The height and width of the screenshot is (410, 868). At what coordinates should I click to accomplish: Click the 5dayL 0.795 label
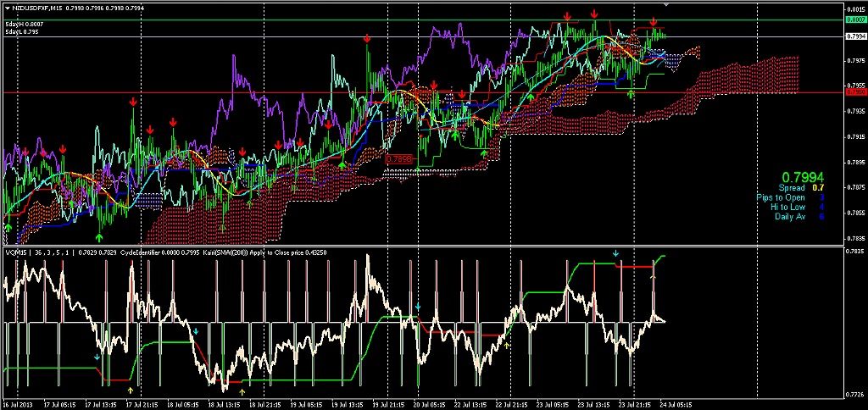pyautogui.click(x=21, y=33)
